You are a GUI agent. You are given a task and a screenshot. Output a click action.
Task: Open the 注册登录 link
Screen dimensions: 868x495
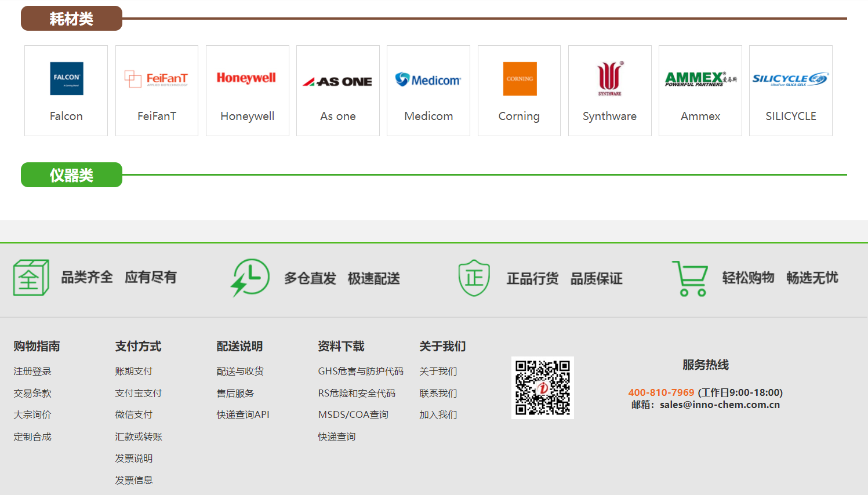(32, 372)
